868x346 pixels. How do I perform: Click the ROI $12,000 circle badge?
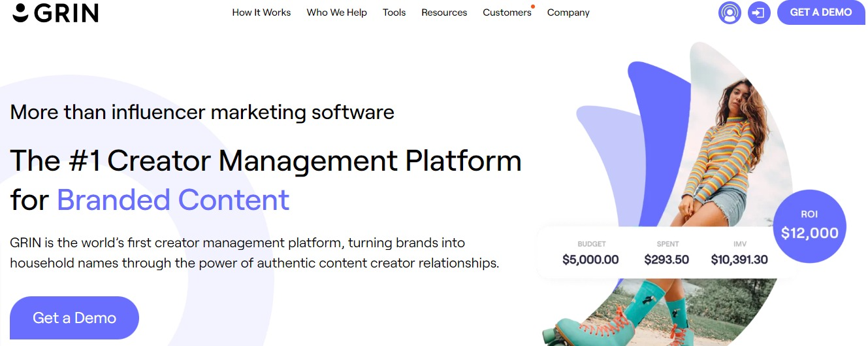tap(810, 226)
